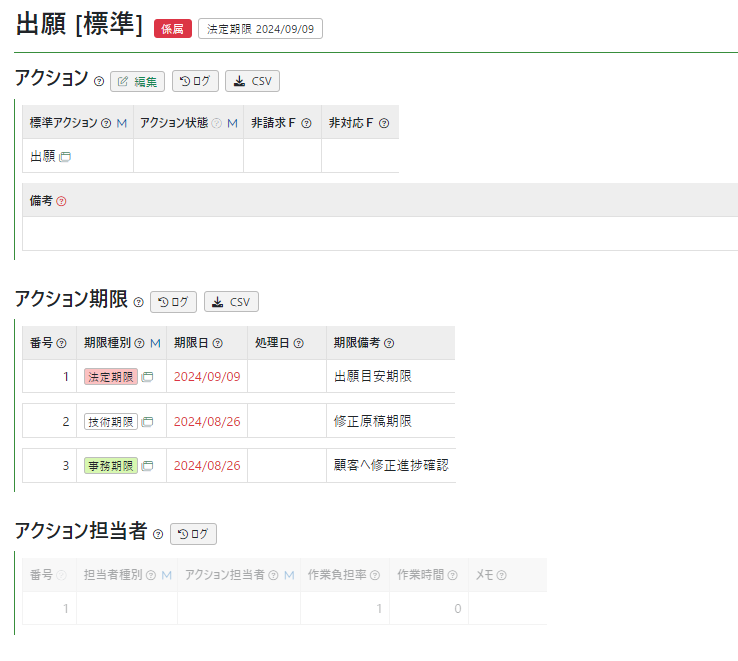This screenshot has width=738, height=661.
Task: Click popup icon beside 法定期限 tag
Action: point(147,377)
